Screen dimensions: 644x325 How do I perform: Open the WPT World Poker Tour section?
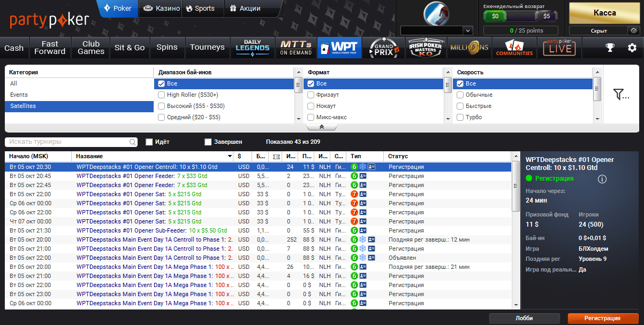[x=339, y=48]
